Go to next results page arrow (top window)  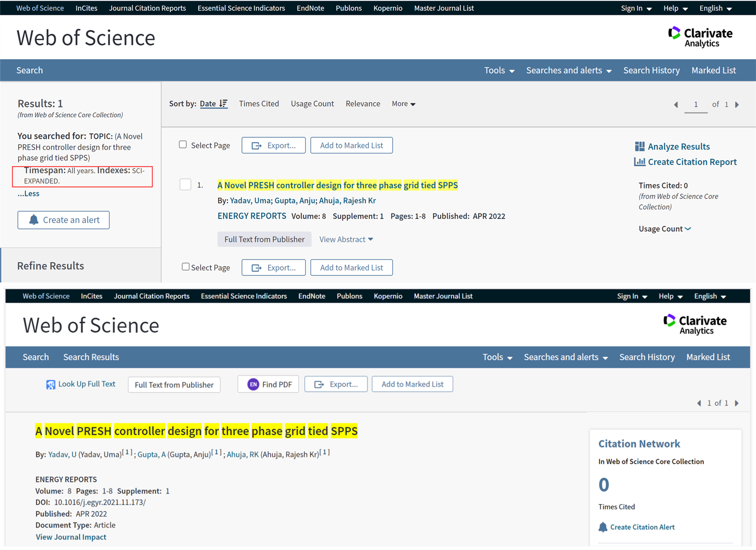point(737,104)
